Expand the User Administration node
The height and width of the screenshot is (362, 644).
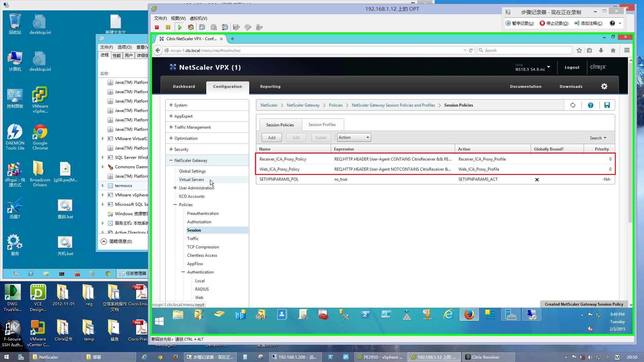click(175, 188)
